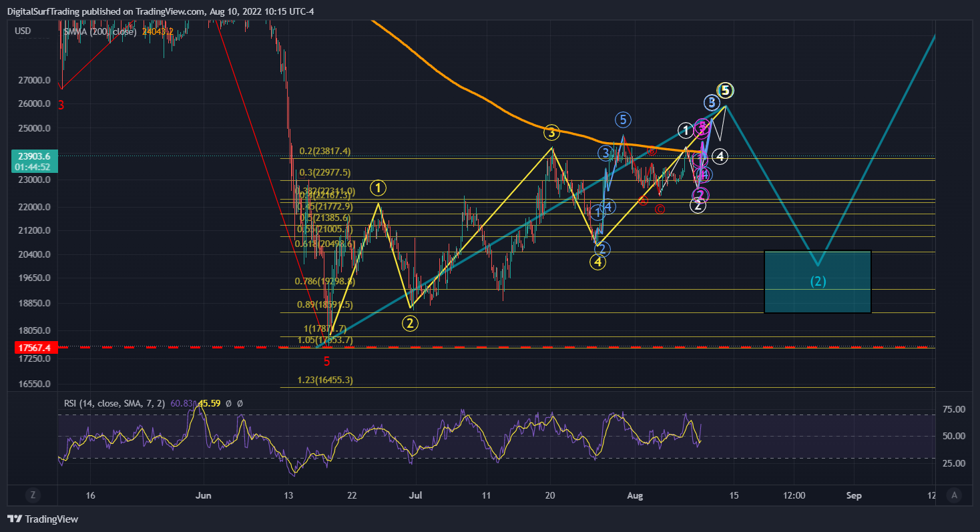980x532 pixels.
Task: Click the 22 date axis label
Action: (x=352, y=495)
